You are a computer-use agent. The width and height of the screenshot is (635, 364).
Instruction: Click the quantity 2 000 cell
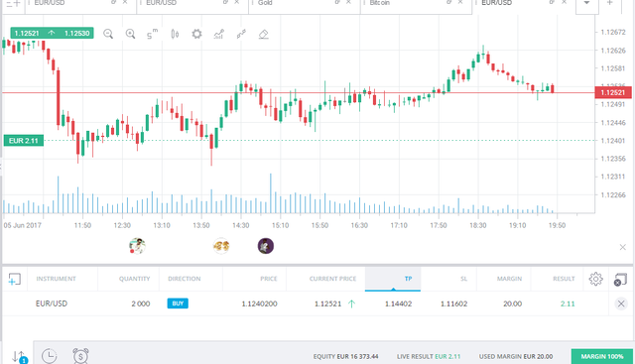tap(141, 303)
